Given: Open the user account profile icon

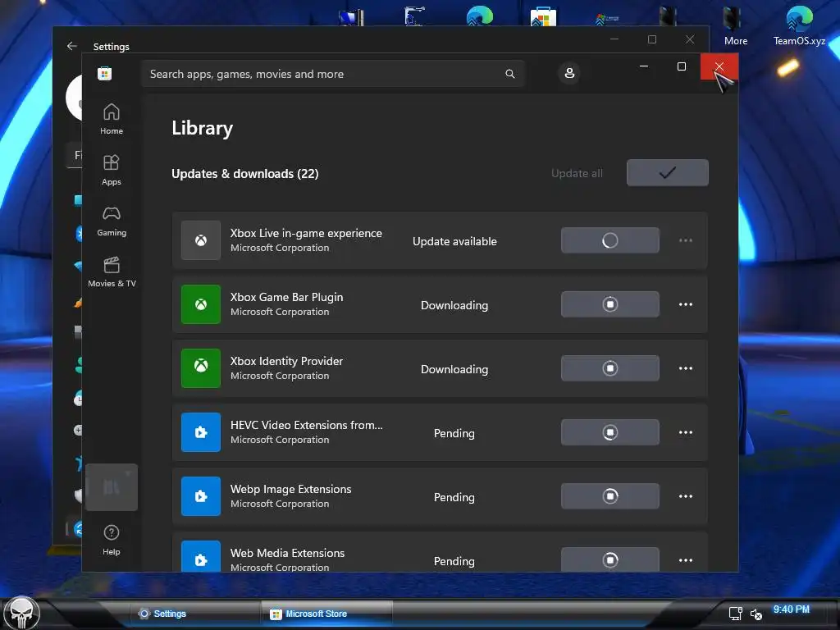Looking at the screenshot, I should [x=569, y=73].
